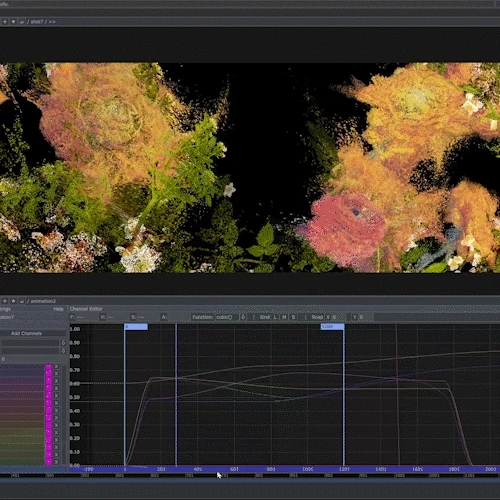Select the Channel Editor tab
This screenshot has height=500, width=500.
point(86,309)
